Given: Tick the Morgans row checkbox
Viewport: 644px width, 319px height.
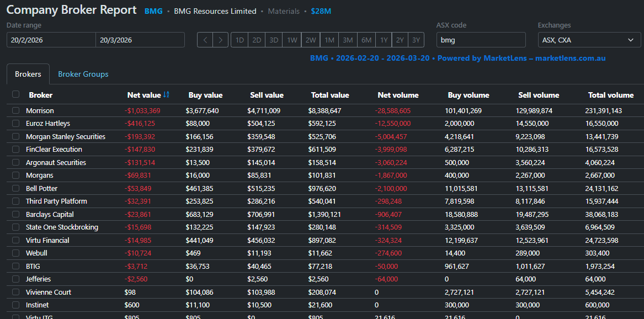Looking at the screenshot, I should point(15,176).
